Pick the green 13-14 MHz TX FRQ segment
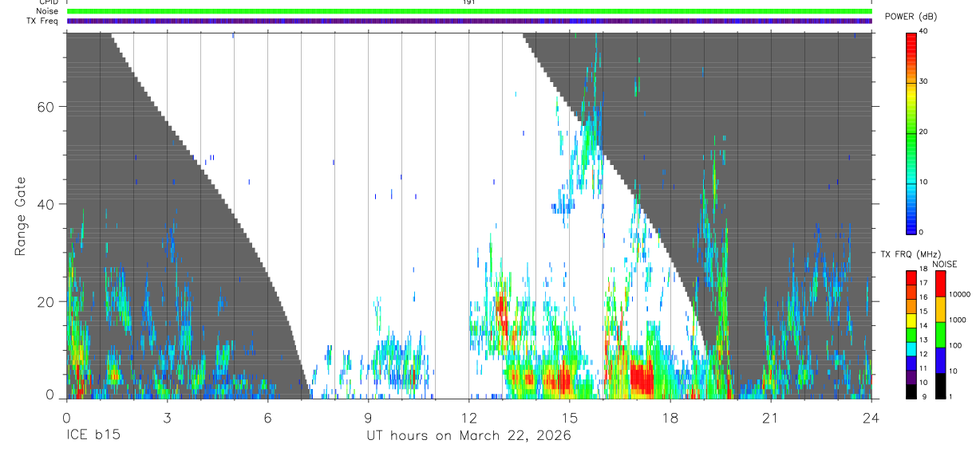Screen dimensions: 980x452 [x=911, y=334]
